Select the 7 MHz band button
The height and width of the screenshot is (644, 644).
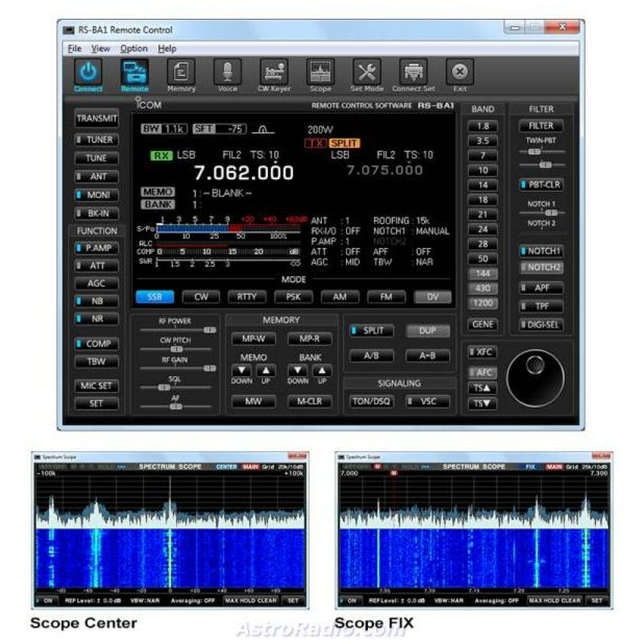coord(482,156)
